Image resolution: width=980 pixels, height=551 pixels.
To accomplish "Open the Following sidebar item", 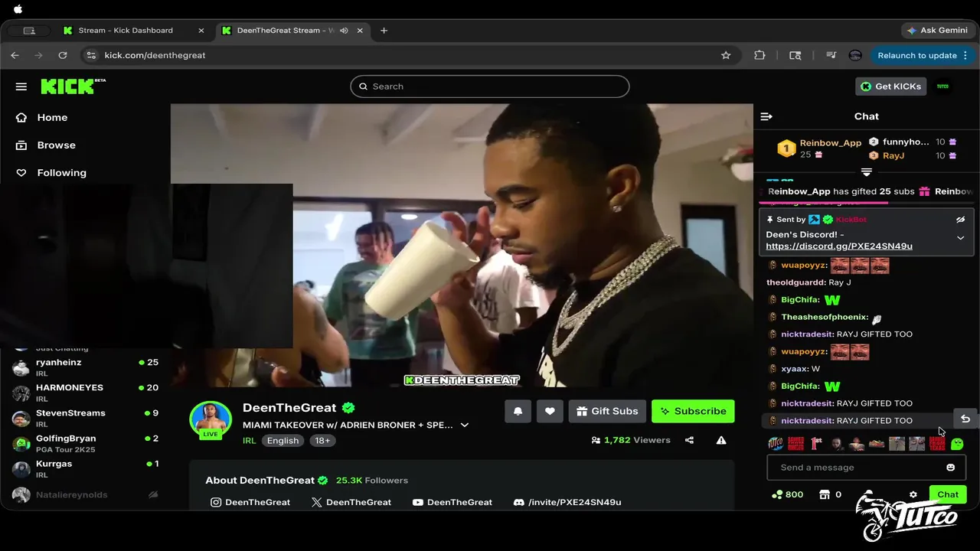I will [x=61, y=173].
